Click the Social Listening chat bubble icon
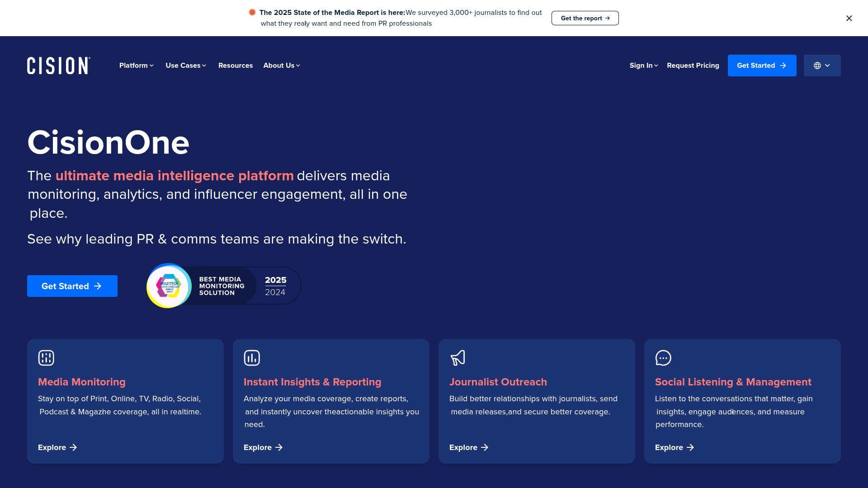Image resolution: width=868 pixels, height=488 pixels. 663,358
